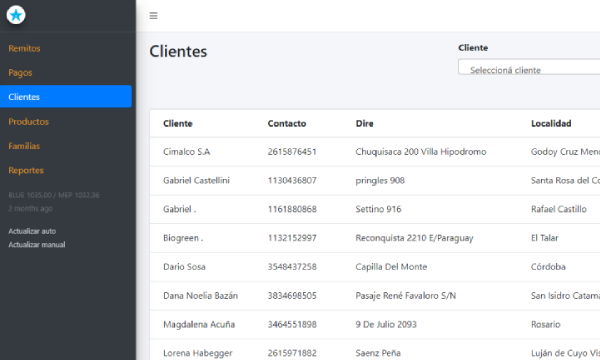The height and width of the screenshot is (360, 600).
Task: Click locality Rosario
Action: coord(545,324)
